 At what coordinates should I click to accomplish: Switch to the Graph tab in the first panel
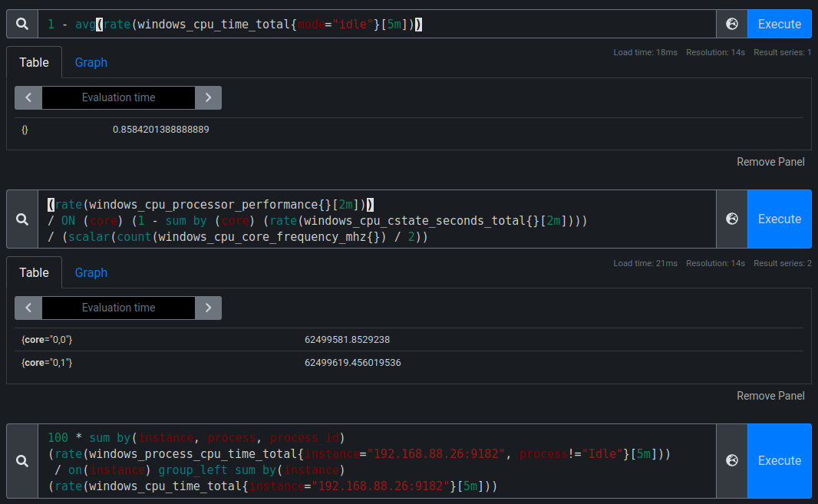pos(91,62)
